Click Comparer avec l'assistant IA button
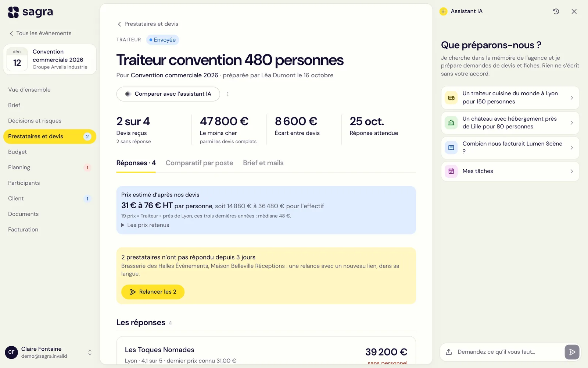This screenshot has height=368, width=588. tap(168, 94)
